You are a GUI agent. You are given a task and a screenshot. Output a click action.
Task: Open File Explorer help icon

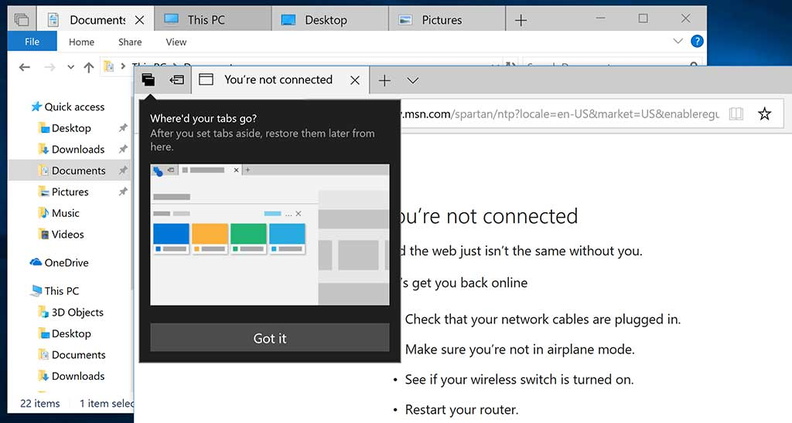(x=697, y=41)
